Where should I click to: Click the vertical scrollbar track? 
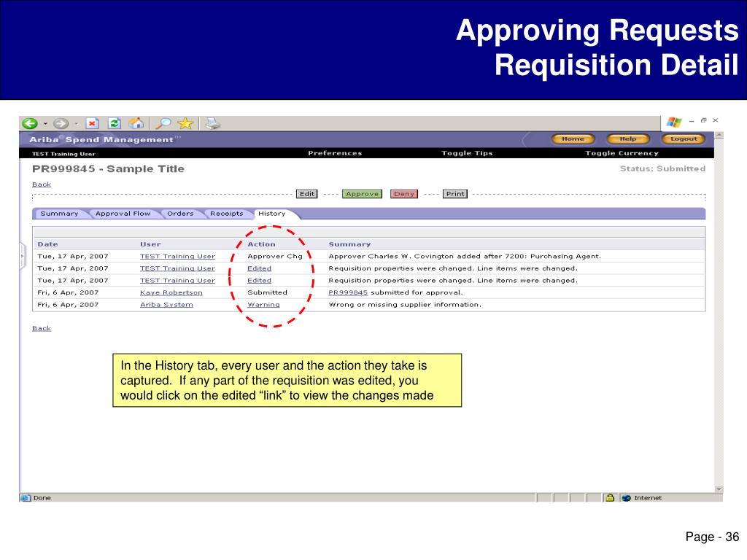[x=719, y=312]
